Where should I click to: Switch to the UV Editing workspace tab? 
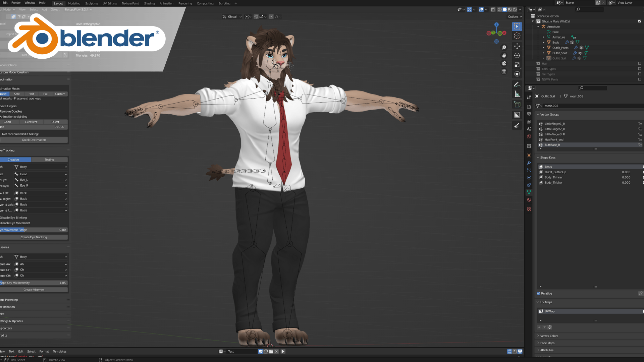coord(110,4)
